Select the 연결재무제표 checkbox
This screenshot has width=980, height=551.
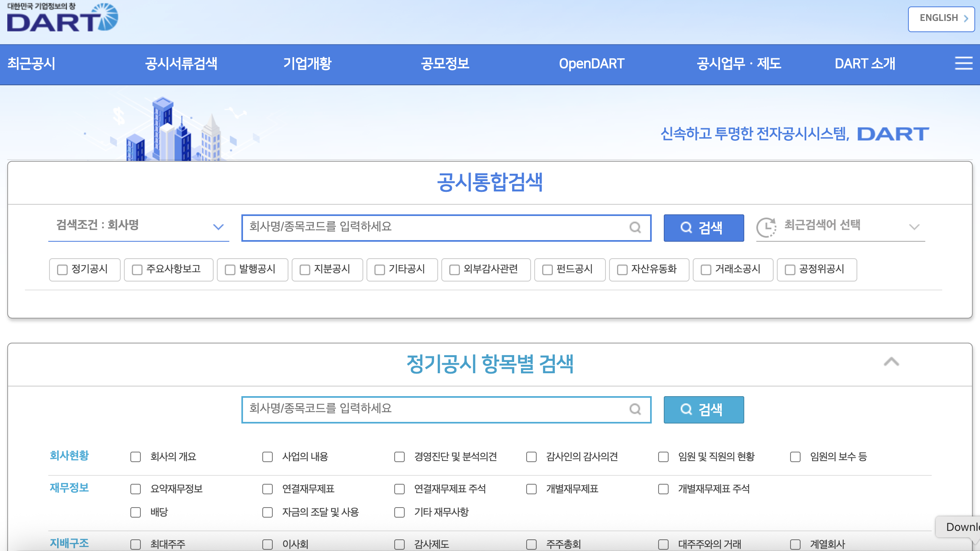[268, 489]
